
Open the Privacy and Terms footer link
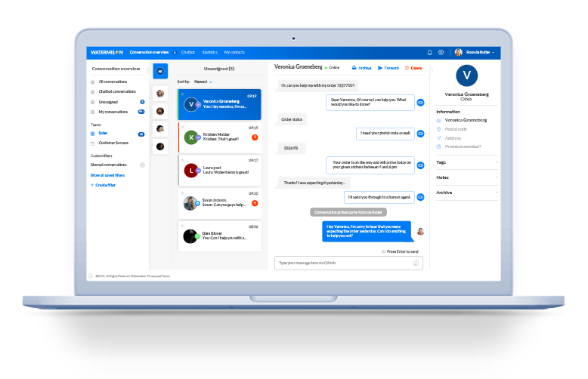pyautogui.click(x=158, y=276)
